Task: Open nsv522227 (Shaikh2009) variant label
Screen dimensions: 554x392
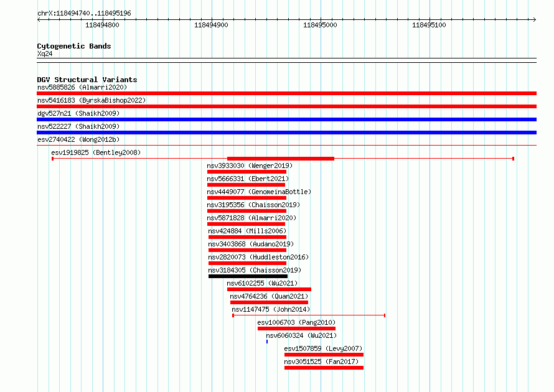Action: pyautogui.click(x=78, y=126)
